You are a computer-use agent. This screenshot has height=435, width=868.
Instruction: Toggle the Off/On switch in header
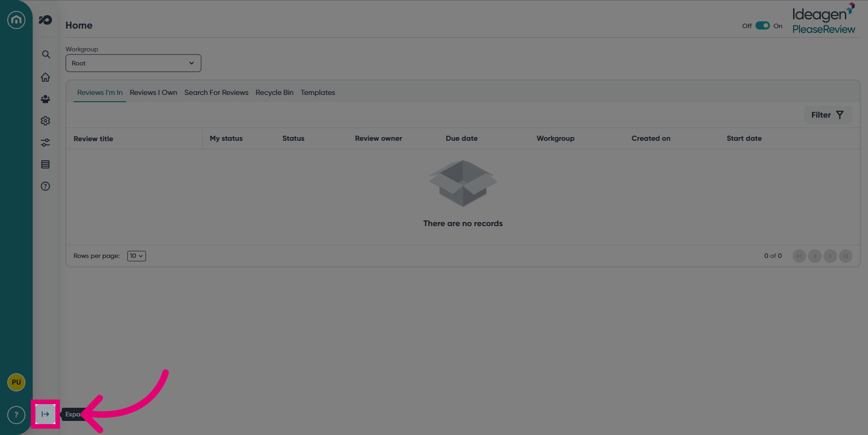[763, 26]
